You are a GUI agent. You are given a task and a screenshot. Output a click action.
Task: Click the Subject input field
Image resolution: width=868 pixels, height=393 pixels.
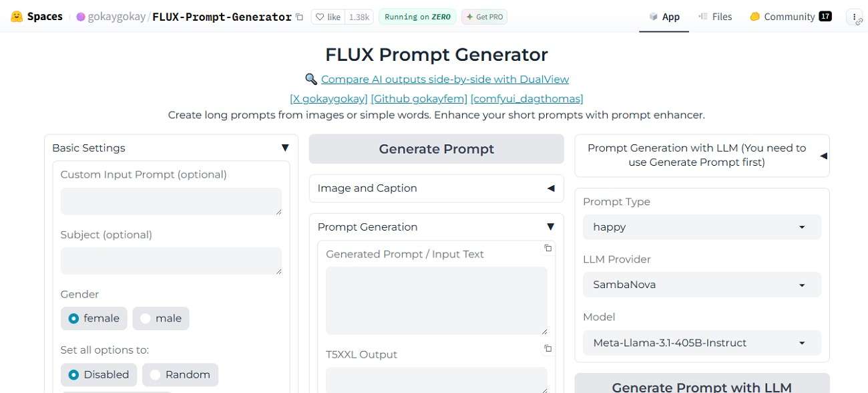(171, 261)
